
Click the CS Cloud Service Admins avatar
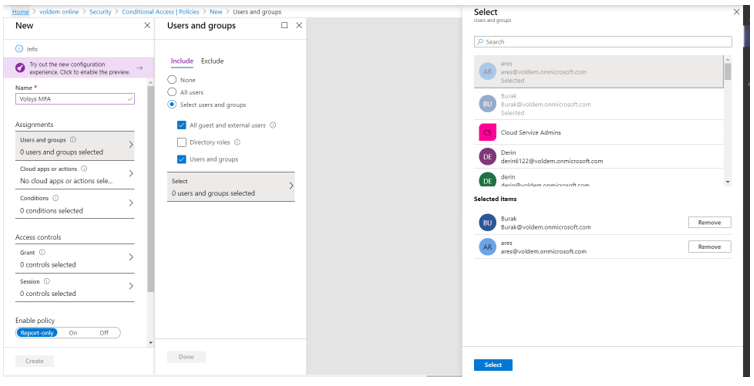pos(488,132)
